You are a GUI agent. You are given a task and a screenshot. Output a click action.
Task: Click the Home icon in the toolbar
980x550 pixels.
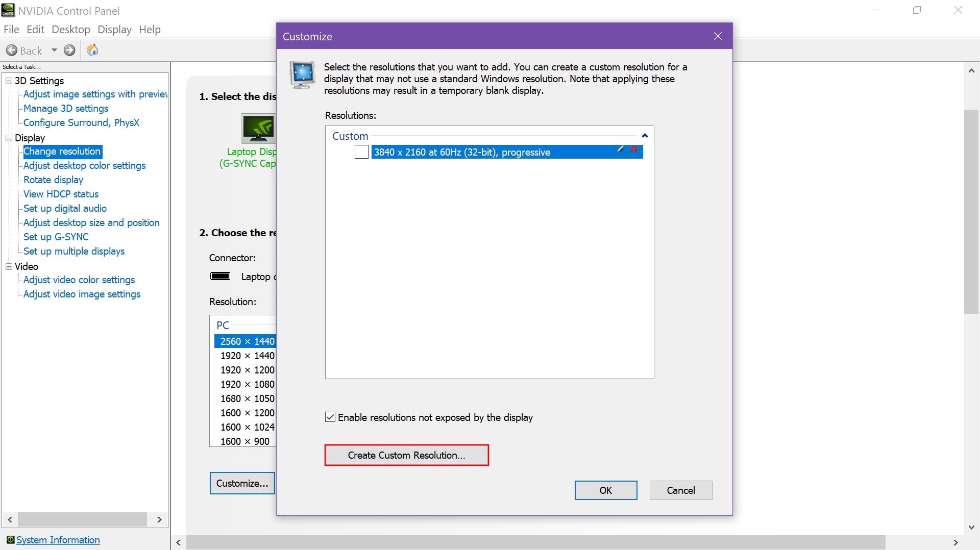92,50
